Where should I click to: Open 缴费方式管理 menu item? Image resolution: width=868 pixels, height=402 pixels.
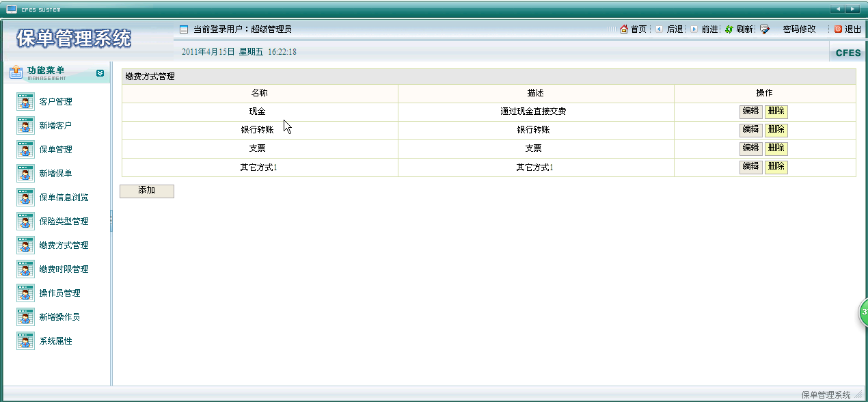[x=64, y=245]
